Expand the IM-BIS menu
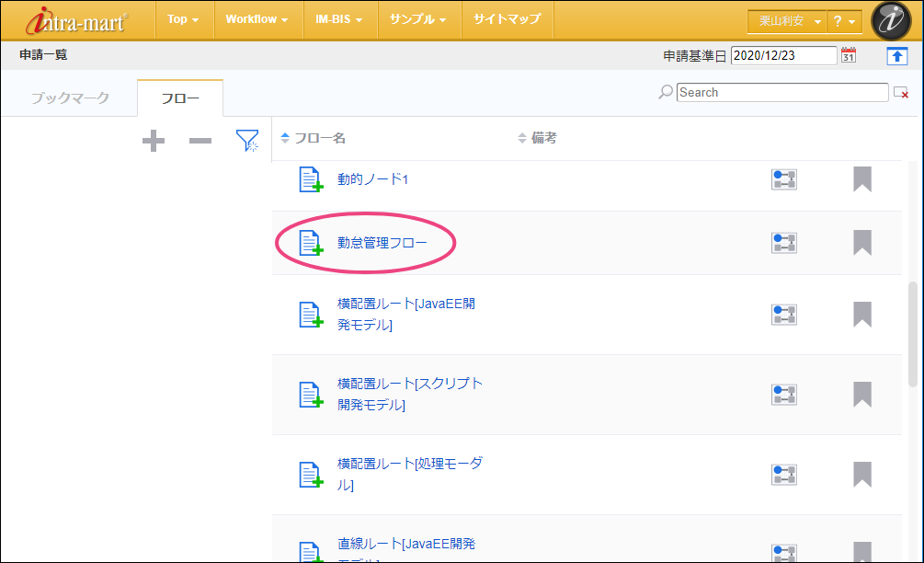This screenshot has width=924, height=563. [x=339, y=19]
